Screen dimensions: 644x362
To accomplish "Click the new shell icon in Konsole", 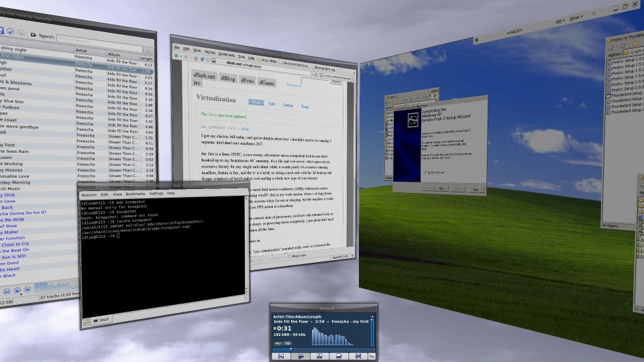I will tap(87, 321).
